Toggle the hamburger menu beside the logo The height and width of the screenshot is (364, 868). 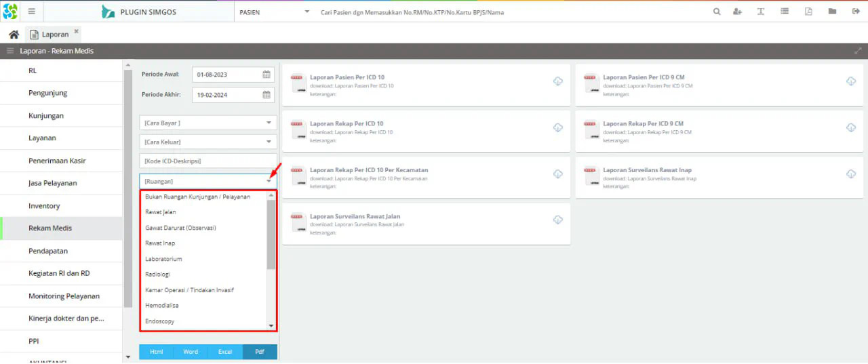(x=31, y=12)
